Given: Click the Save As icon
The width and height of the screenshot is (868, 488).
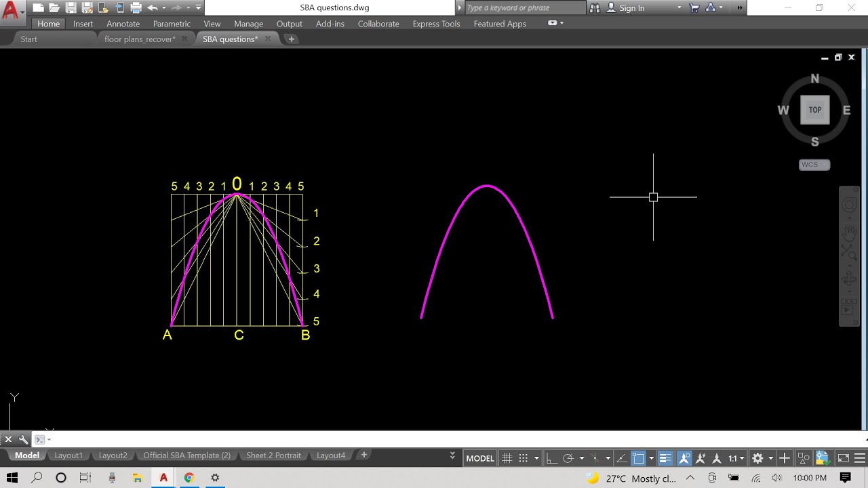Looking at the screenshot, I should click(87, 8).
